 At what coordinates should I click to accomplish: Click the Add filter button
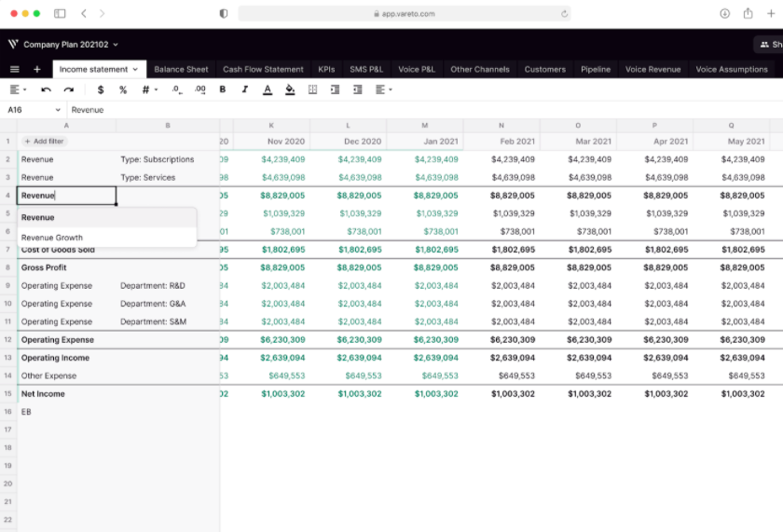[x=44, y=142]
